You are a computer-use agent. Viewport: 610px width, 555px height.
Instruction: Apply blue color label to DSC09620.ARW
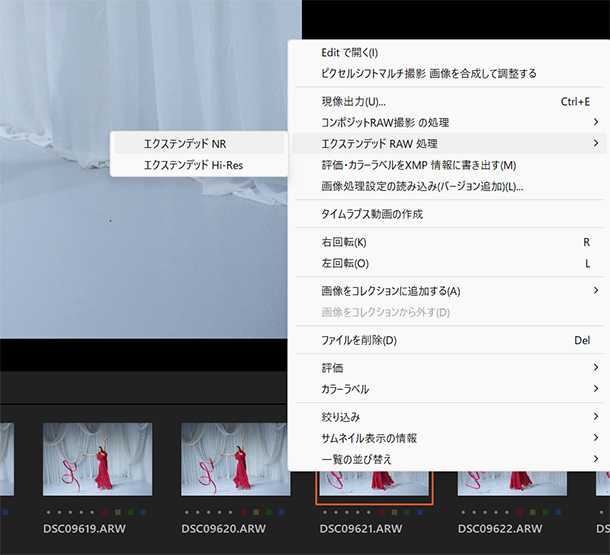(282, 512)
